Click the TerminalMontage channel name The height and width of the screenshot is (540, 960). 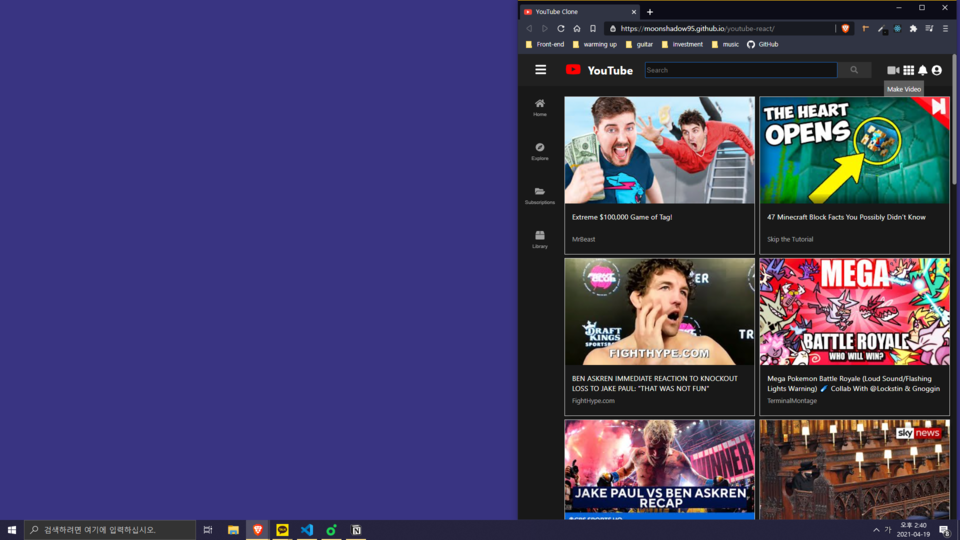click(792, 401)
